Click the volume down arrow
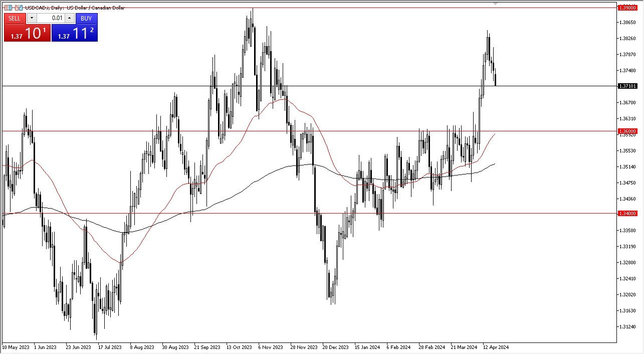Viewport: 644px width, 354px height. pos(32,18)
